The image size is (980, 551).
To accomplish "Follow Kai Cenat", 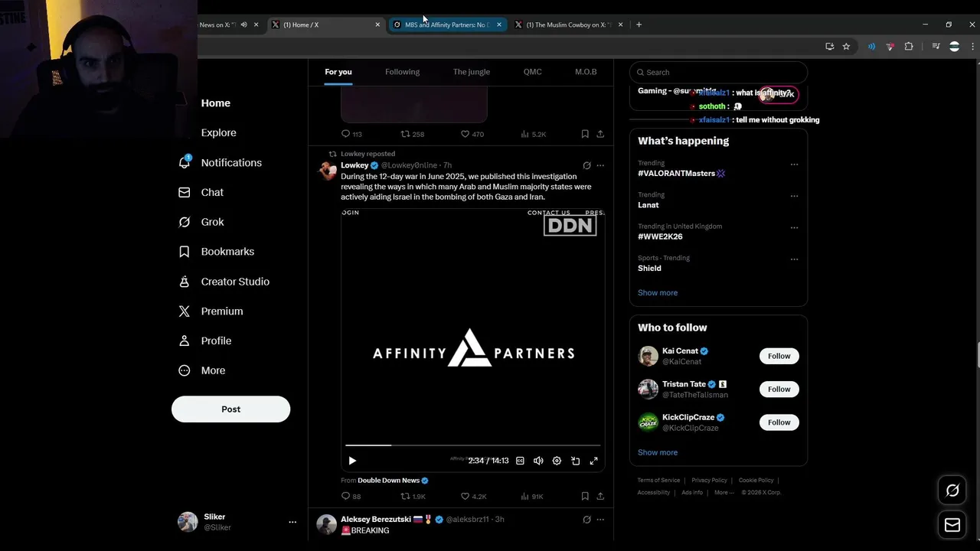I will pos(779,356).
